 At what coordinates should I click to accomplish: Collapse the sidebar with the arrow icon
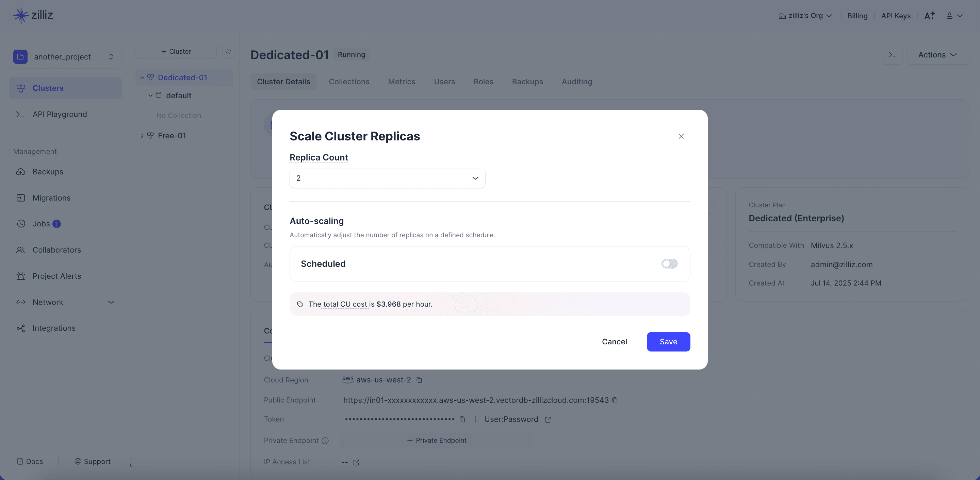(x=130, y=465)
